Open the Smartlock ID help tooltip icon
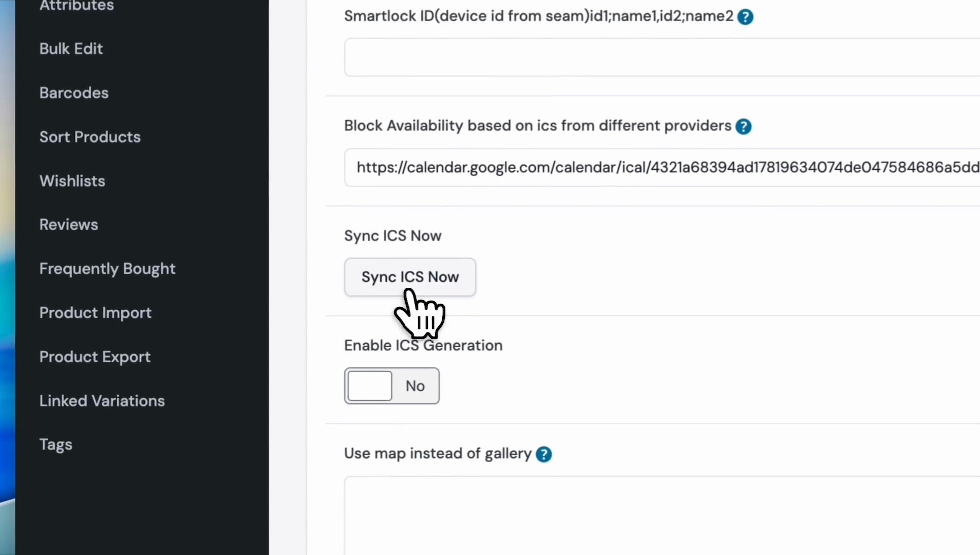980x555 pixels. 745,17
